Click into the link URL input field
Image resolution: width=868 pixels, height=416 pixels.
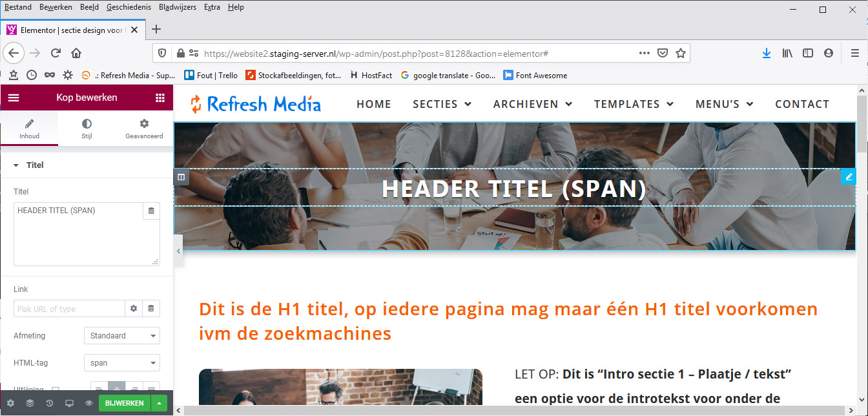tap(69, 309)
